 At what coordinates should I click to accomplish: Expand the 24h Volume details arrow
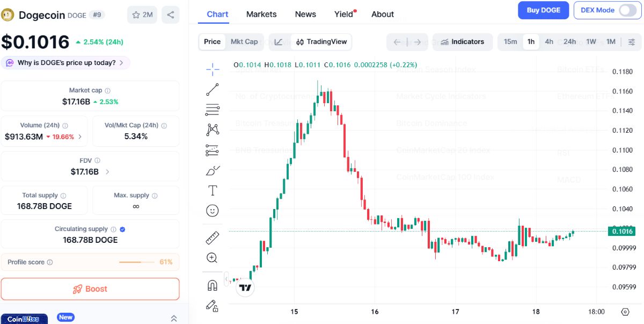click(x=80, y=136)
